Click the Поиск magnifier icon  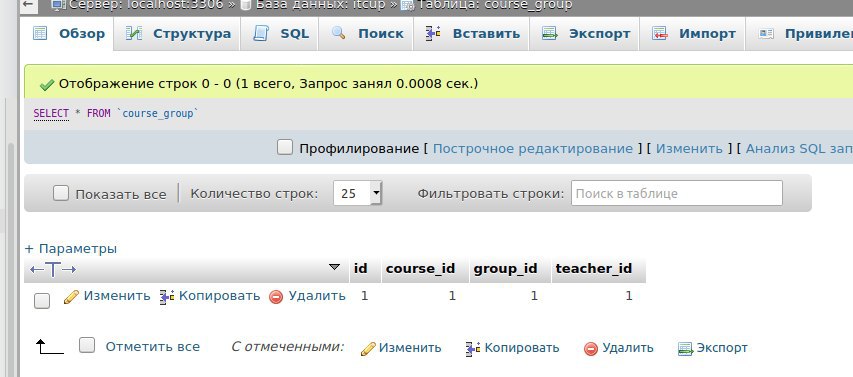click(339, 33)
